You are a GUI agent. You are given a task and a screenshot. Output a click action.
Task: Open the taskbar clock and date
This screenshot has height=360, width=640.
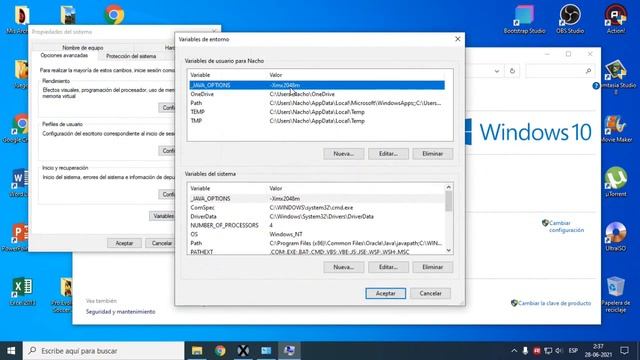coord(598,351)
